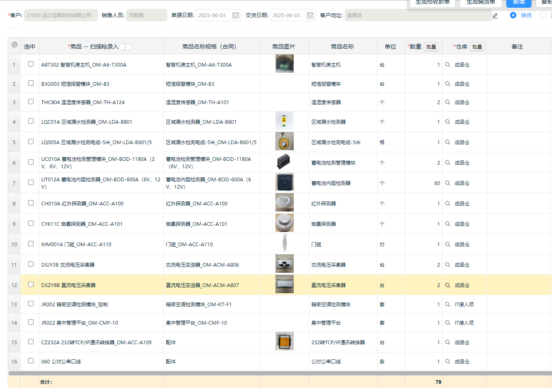Search warehouse for 门磁 row
Image resolution: width=552 pixels, height=392 pixels.
click(447, 244)
